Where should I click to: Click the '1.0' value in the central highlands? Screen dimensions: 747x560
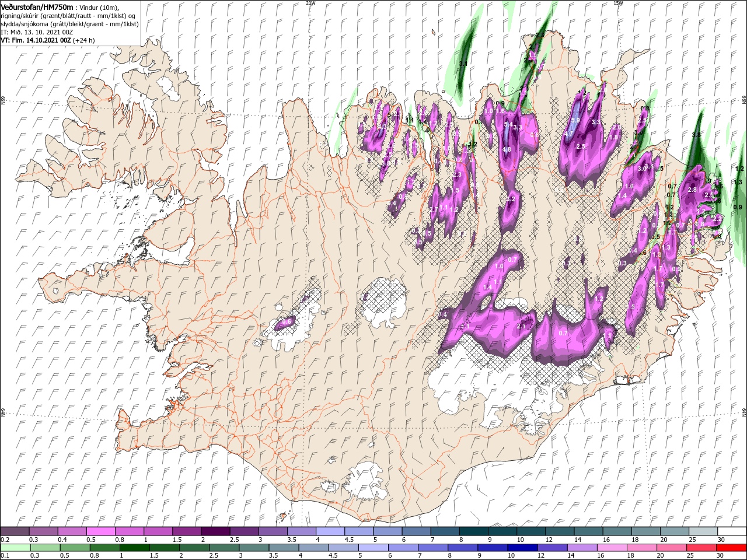pos(499,266)
